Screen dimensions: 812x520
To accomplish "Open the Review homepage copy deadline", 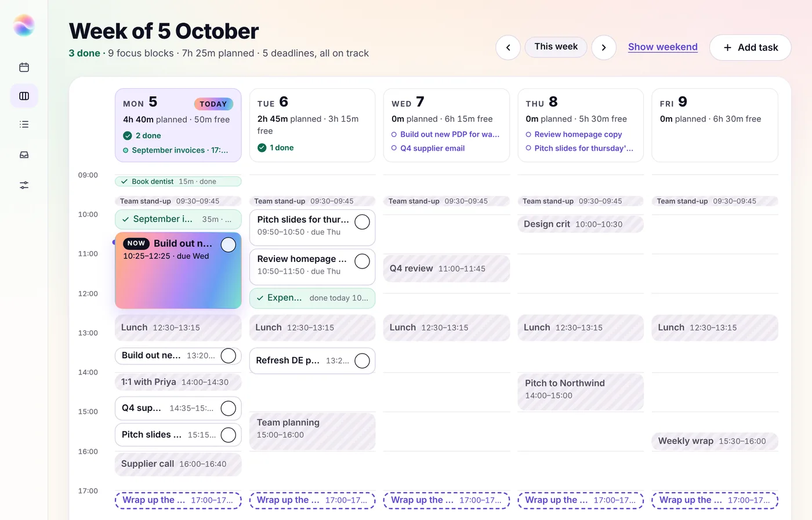I will pyautogui.click(x=574, y=134).
